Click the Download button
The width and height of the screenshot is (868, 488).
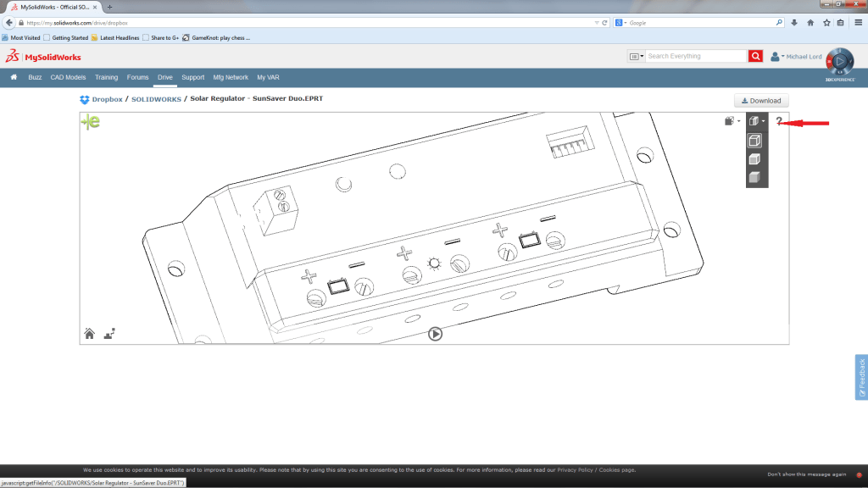(x=760, y=101)
